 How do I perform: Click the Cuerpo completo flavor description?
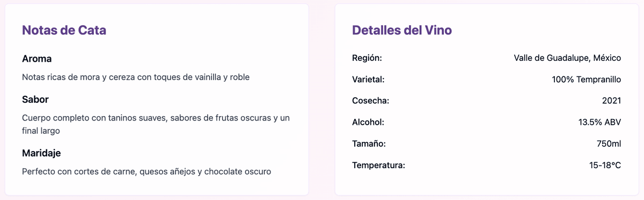[156, 124]
